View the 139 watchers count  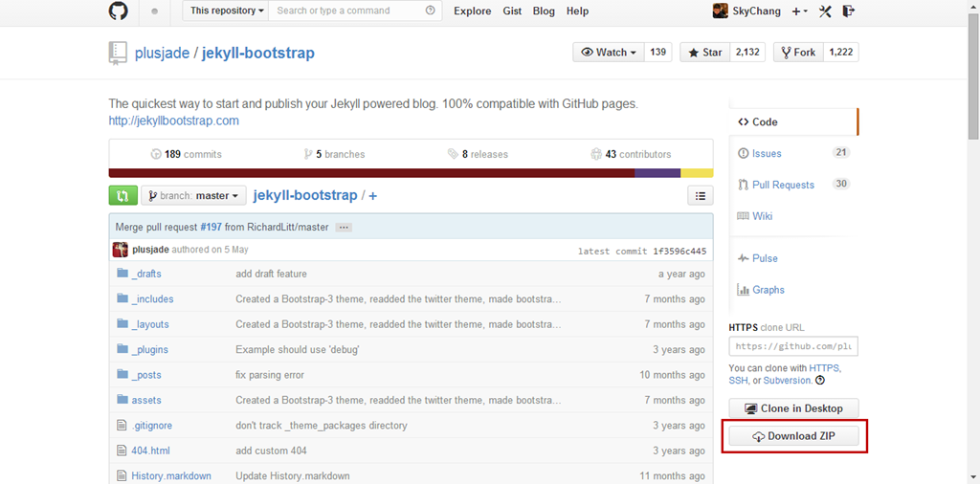click(x=657, y=53)
